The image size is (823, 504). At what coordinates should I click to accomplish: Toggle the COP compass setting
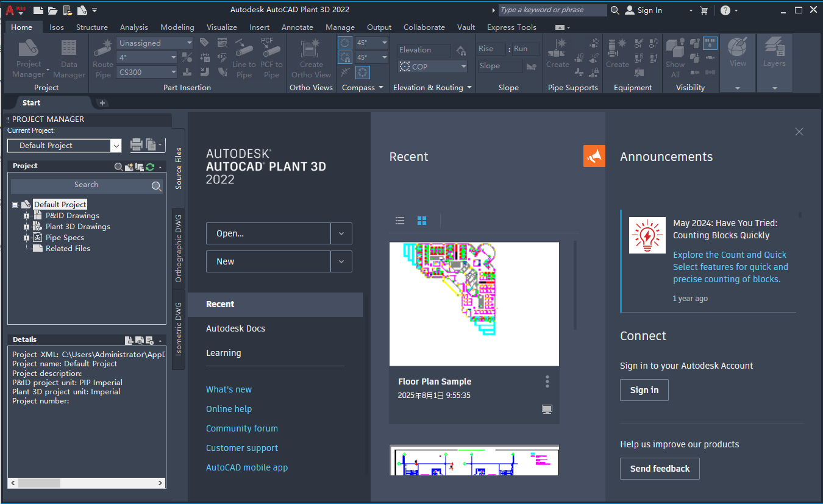click(x=432, y=66)
